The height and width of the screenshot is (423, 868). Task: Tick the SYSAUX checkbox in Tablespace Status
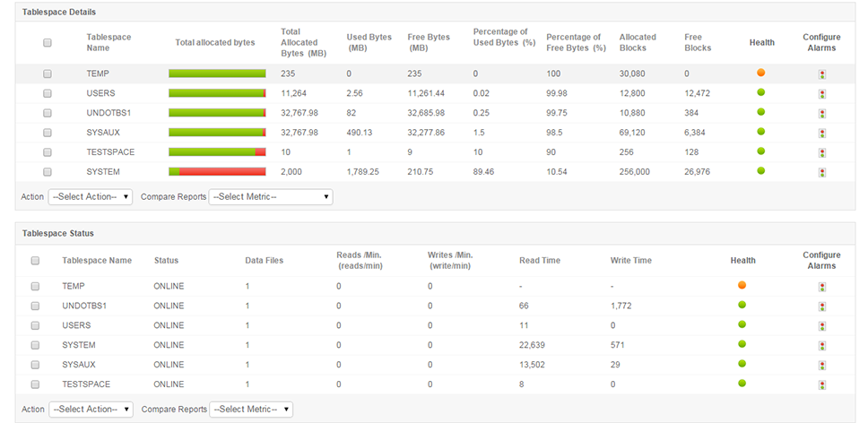[x=36, y=365]
